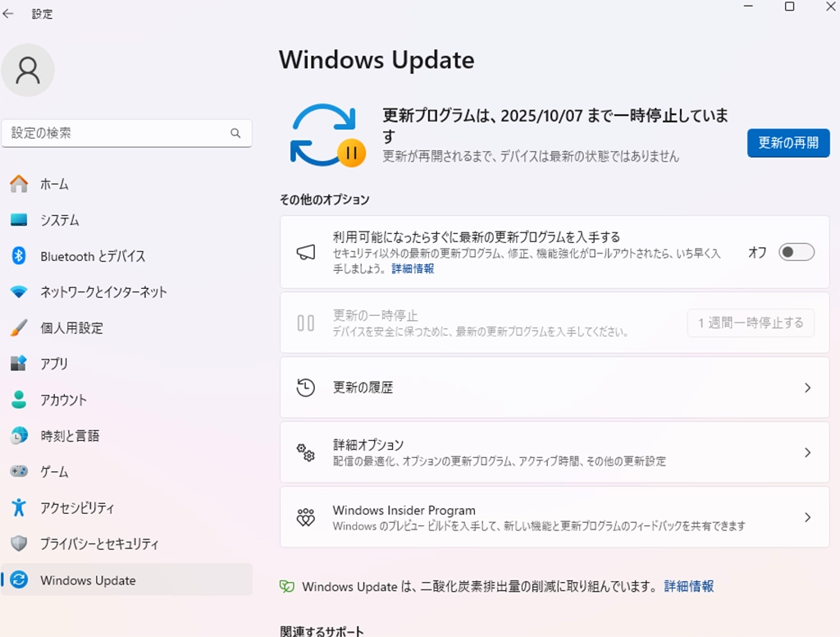
Task: Toggle get latest updates switch on
Action: pyautogui.click(x=796, y=252)
